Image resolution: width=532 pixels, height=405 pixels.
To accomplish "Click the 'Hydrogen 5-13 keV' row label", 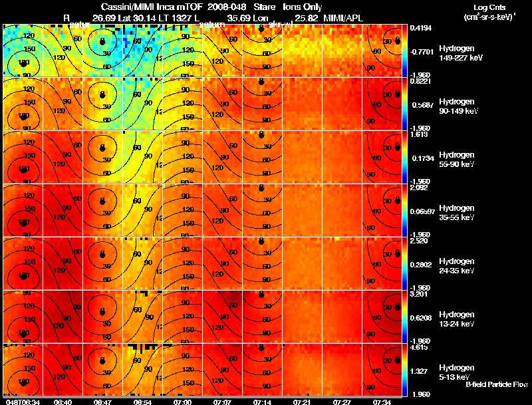I will tap(456, 372).
